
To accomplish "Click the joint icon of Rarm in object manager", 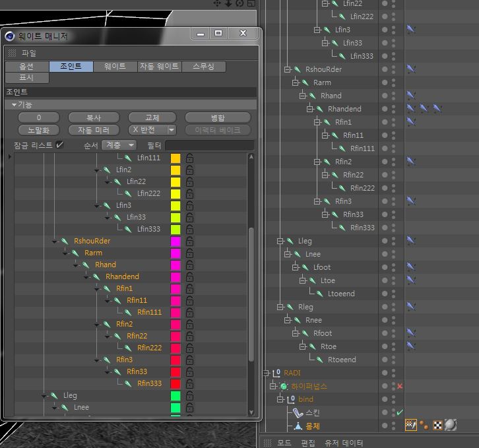I will tap(305, 82).
